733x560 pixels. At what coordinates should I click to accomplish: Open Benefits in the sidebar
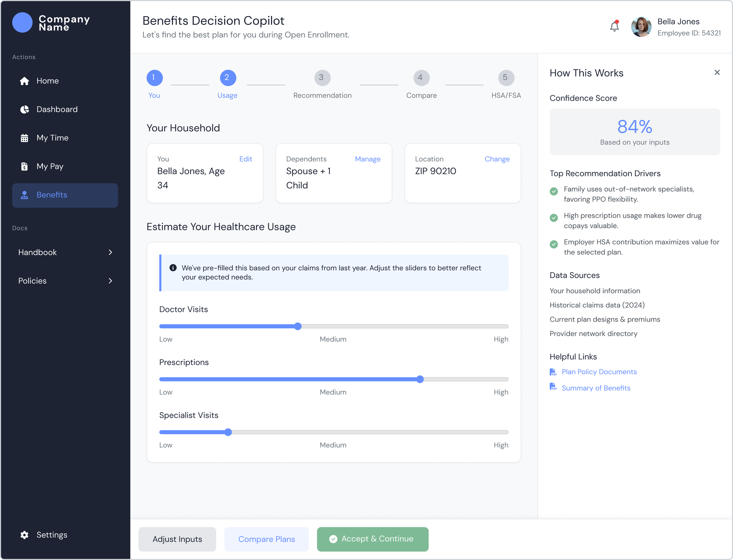[65, 195]
